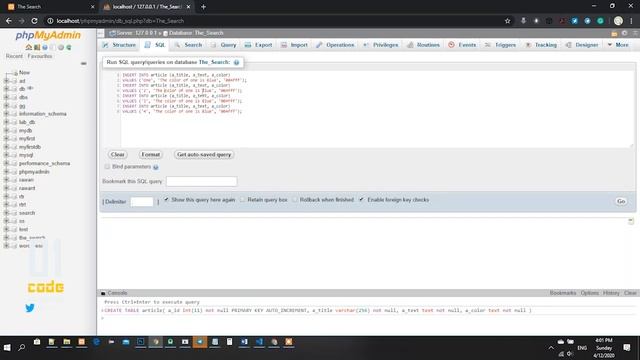This screenshot has width=640, height=360.
Task: Reload navigation panel green icon
Action: coord(69,47)
